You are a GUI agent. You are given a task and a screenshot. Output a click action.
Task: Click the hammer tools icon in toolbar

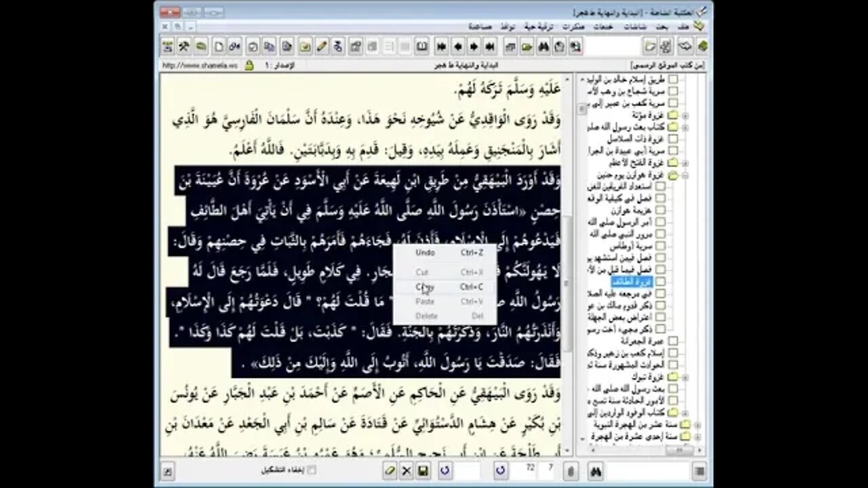[x=184, y=46]
